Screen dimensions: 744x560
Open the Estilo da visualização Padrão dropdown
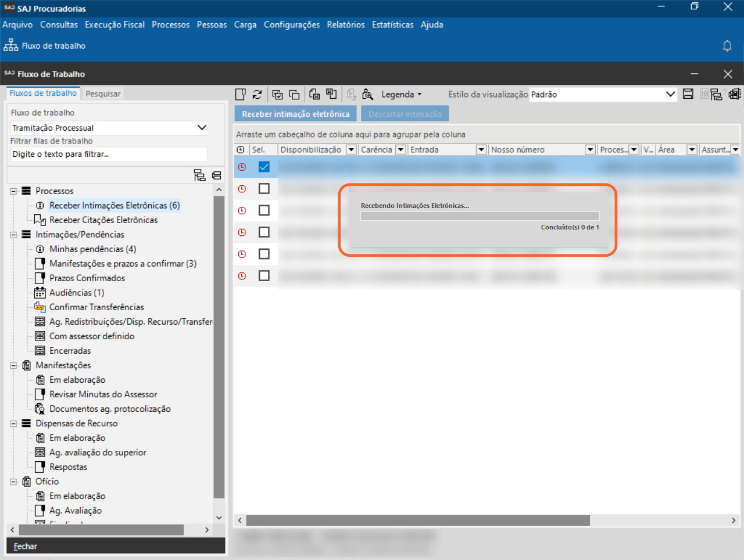tap(670, 95)
